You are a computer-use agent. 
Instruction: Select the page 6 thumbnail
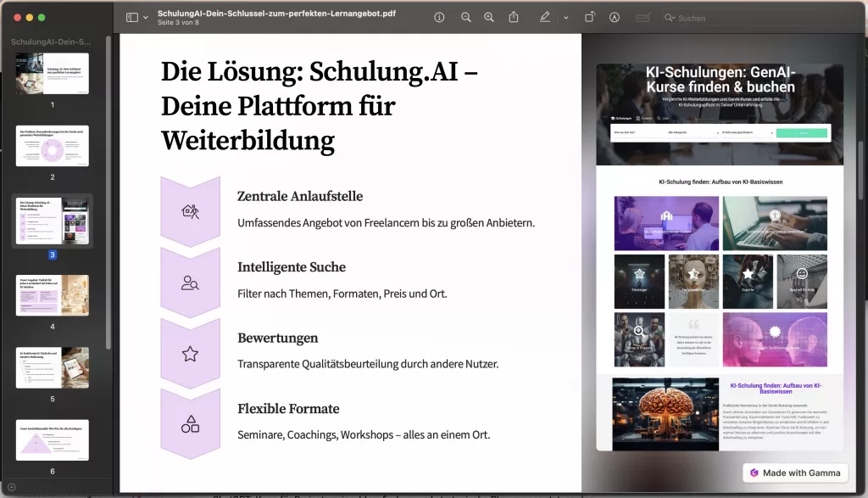point(52,439)
